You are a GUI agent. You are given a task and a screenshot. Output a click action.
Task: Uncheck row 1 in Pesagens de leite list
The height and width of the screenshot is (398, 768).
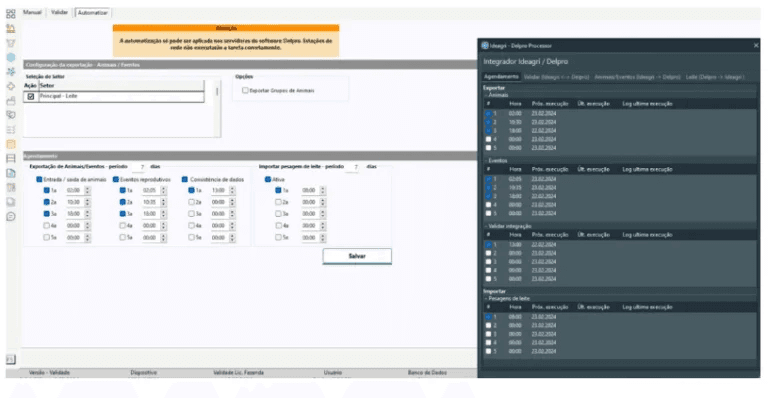click(x=488, y=317)
